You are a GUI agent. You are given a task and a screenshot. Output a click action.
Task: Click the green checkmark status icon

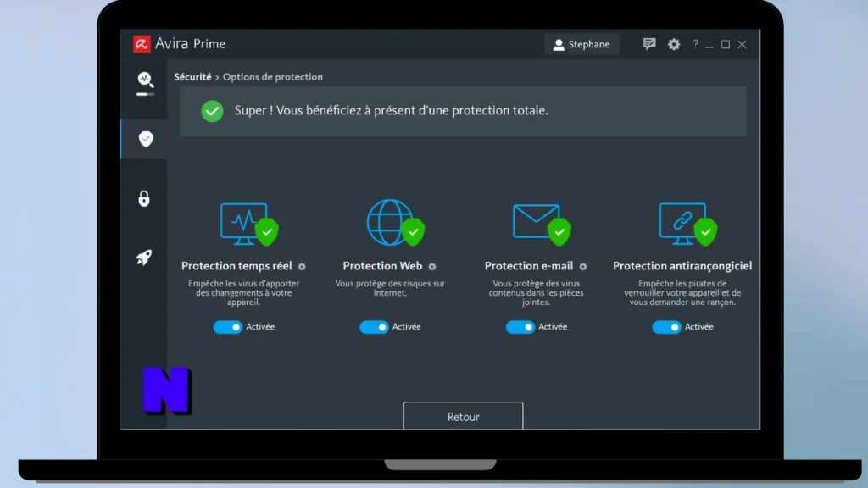tap(212, 111)
